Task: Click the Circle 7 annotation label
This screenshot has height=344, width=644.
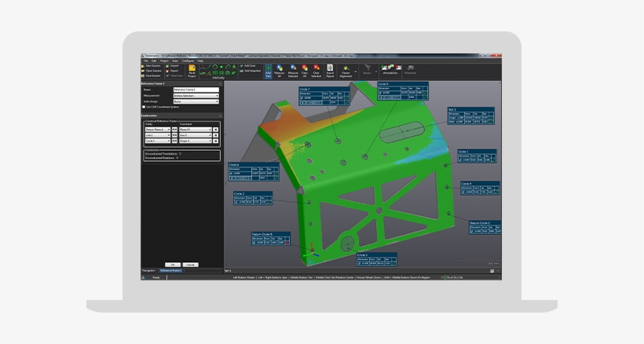Action: (x=324, y=96)
